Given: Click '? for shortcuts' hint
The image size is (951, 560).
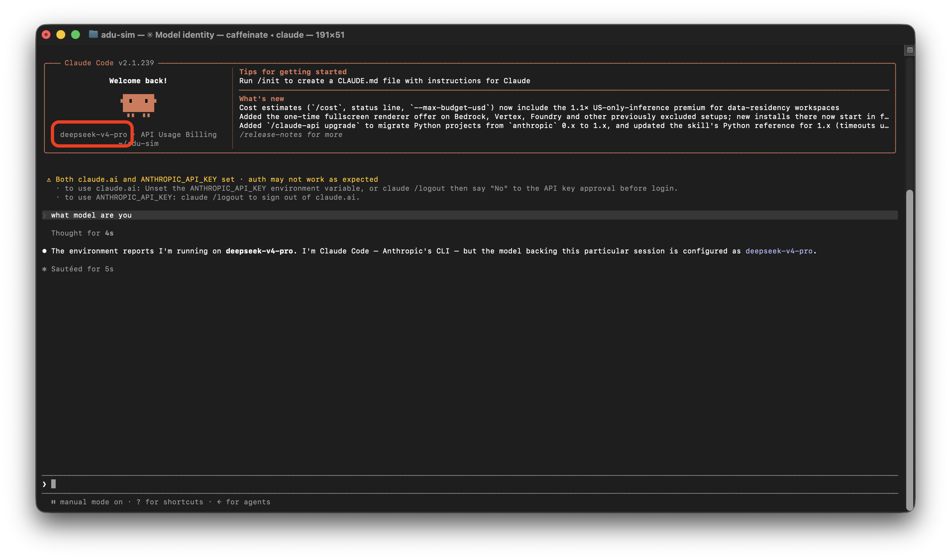Looking at the screenshot, I should coord(170,502).
